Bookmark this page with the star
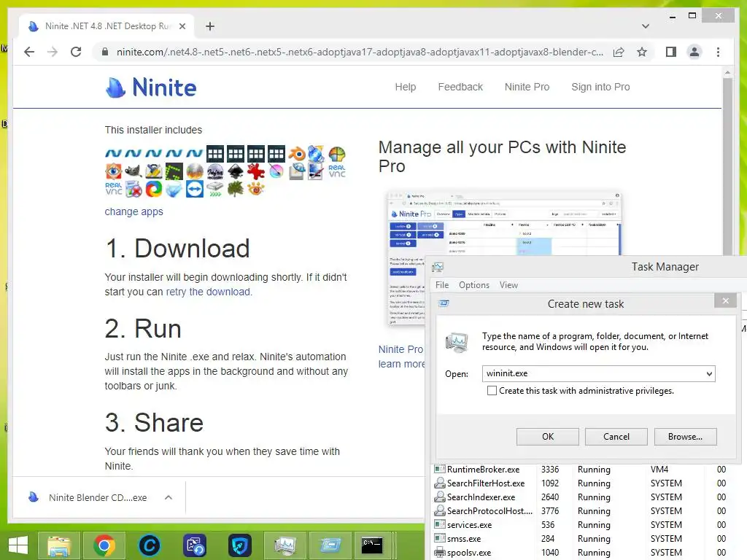The image size is (747, 560). pos(642,52)
